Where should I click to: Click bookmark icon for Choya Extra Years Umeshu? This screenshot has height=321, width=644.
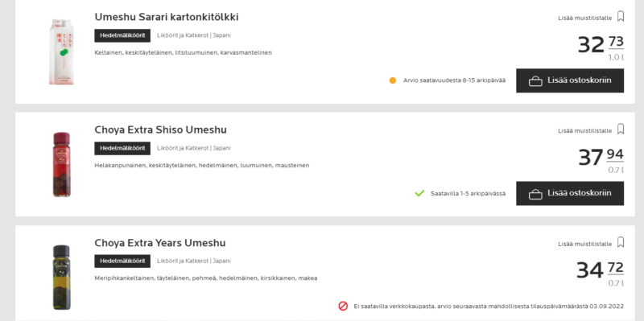point(621,242)
